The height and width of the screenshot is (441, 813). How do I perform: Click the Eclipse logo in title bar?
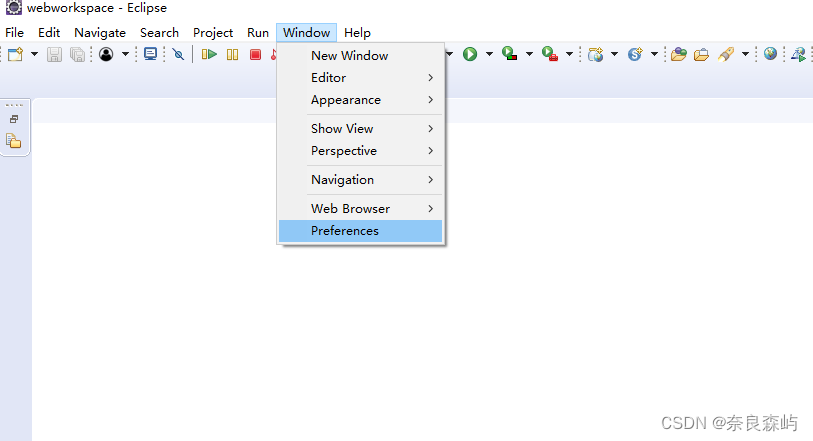[13, 7]
